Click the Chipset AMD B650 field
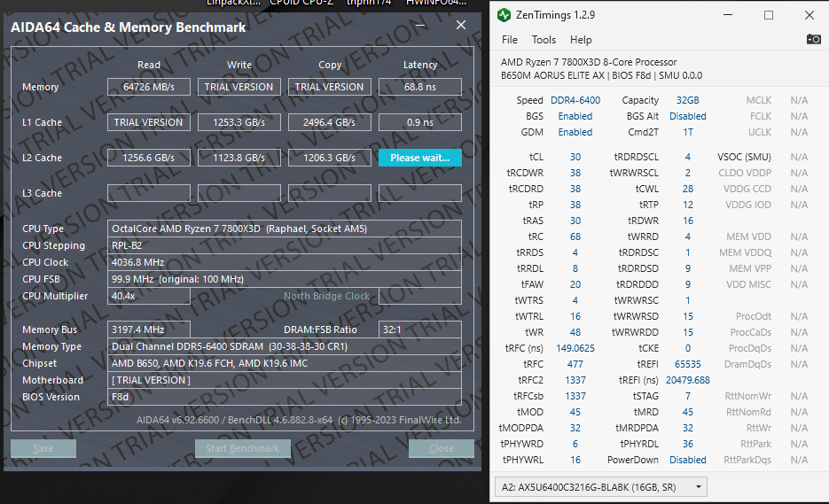Image resolution: width=829 pixels, height=504 pixels. click(x=285, y=363)
